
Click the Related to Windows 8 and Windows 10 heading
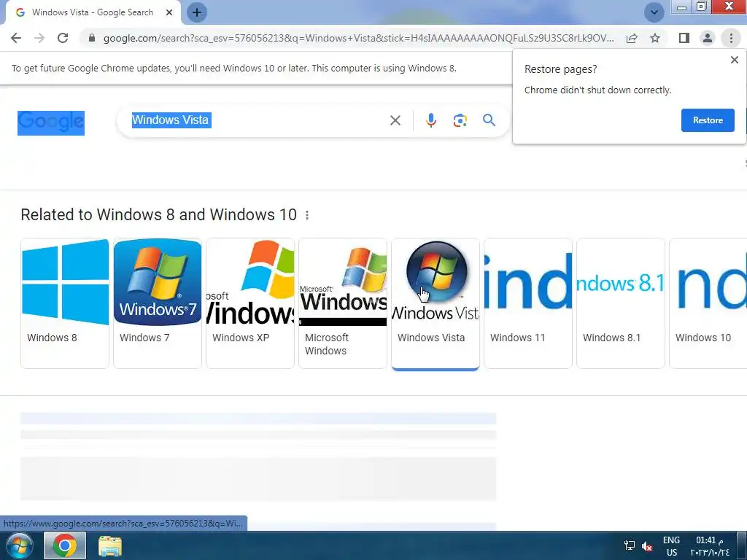(x=158, y=215)
